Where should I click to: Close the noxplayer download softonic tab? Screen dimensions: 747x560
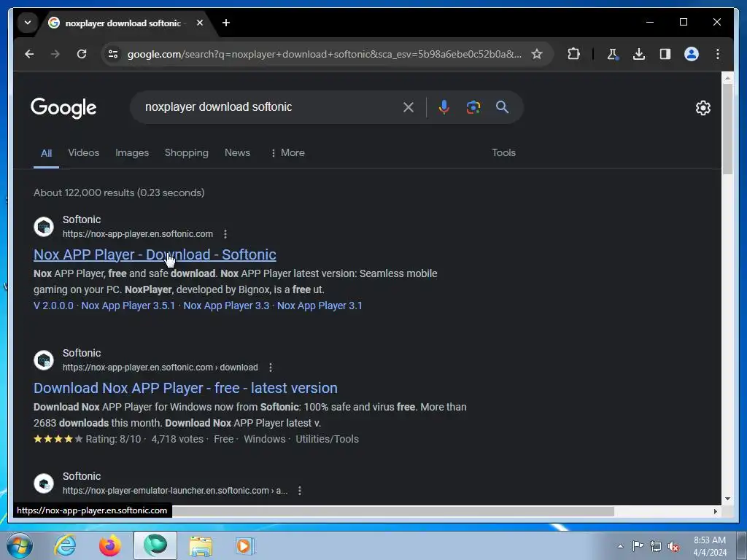(x=200, y=23)
